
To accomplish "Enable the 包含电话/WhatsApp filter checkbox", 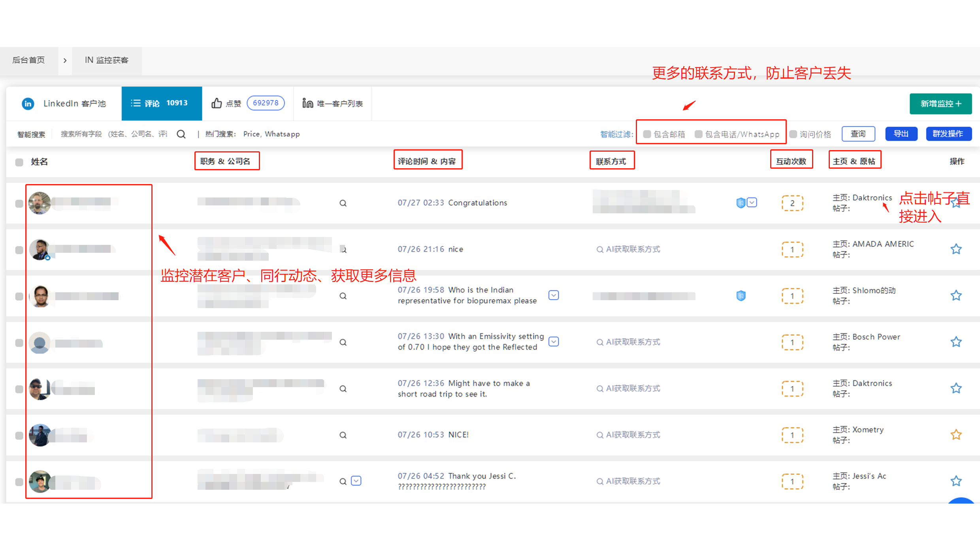I will (698, 134).
